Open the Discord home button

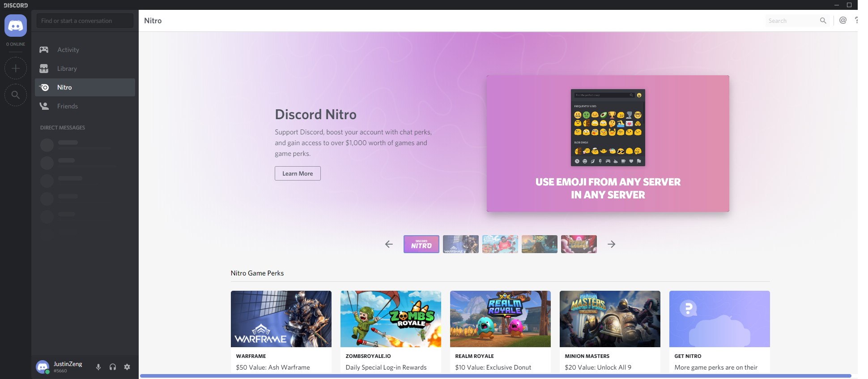(x=16, y=25)
